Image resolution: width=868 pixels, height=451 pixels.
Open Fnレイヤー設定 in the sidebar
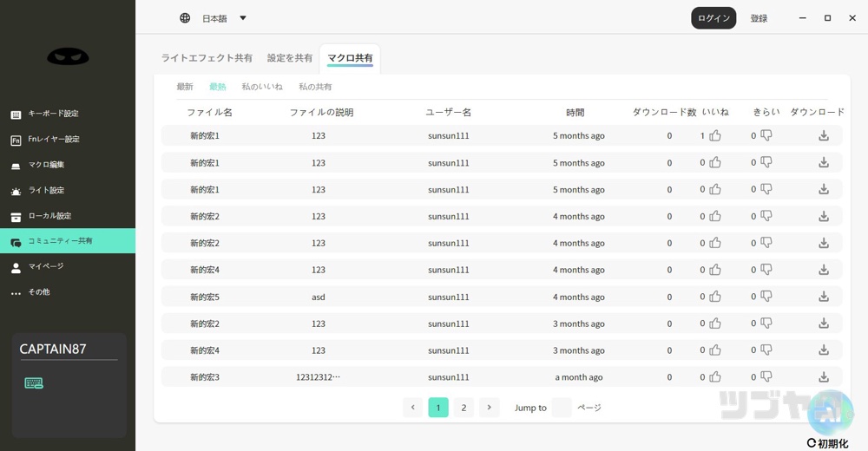[52, 140]
